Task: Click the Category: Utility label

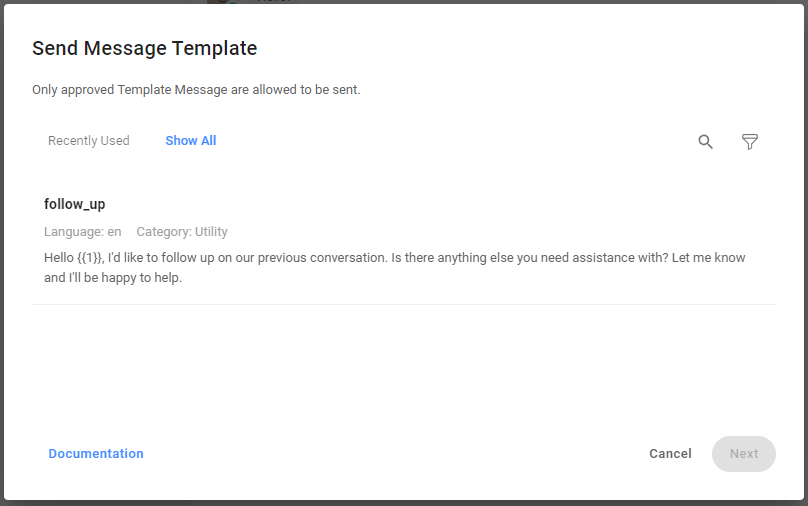Action: [x=182, y=232]
